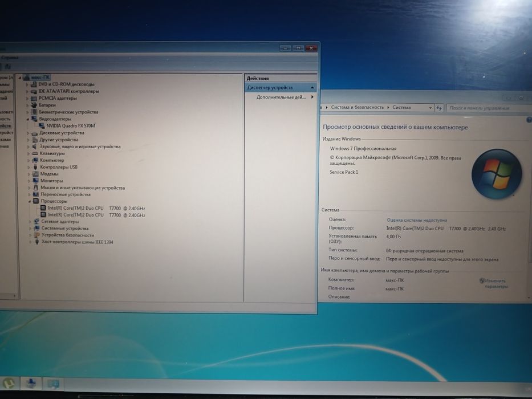Click the PCMCIA adapters icon
Screen dimensions: 532x399
tap(34, 98)
